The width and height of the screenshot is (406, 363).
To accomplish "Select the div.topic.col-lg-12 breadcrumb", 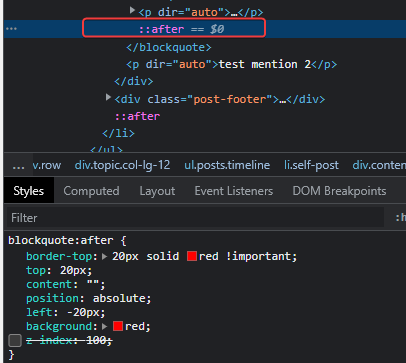I will [x=122, y=165].
